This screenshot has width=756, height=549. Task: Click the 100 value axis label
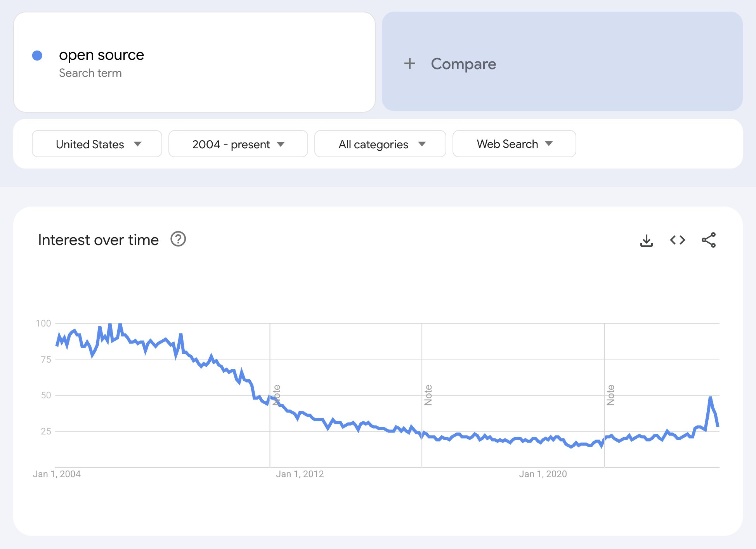click(43, 323)
